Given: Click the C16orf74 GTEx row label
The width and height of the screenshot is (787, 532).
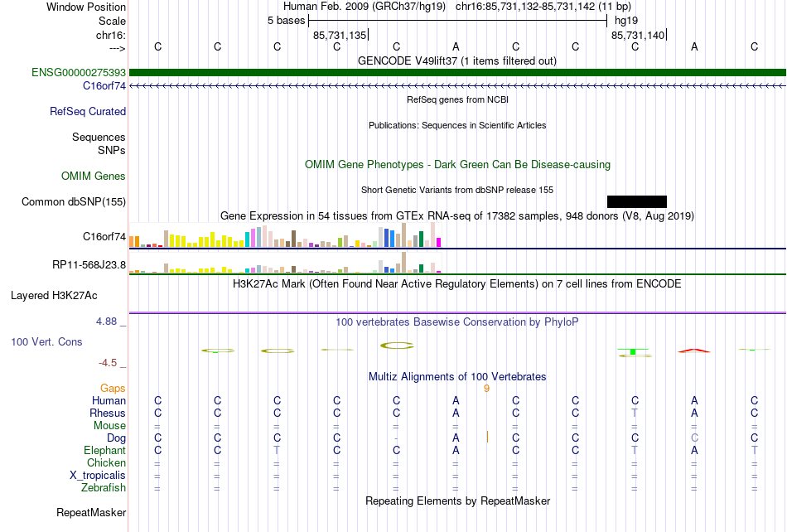Looking at the screenshot, I should 104,236.
